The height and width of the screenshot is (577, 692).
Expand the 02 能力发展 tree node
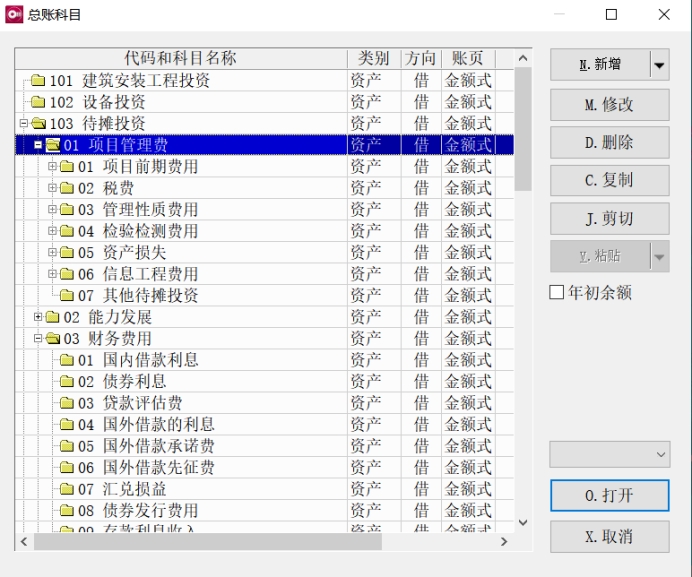[38, 317]
